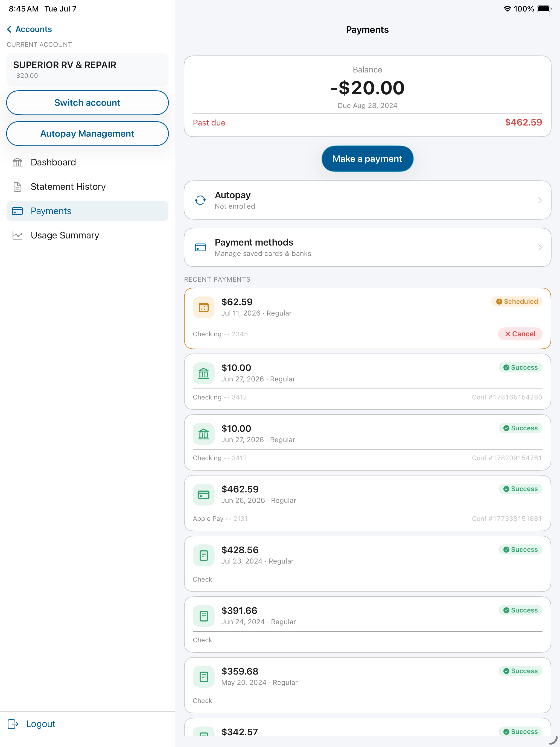
Task: Click the Make a payment button
Action: tap(367, 159)
